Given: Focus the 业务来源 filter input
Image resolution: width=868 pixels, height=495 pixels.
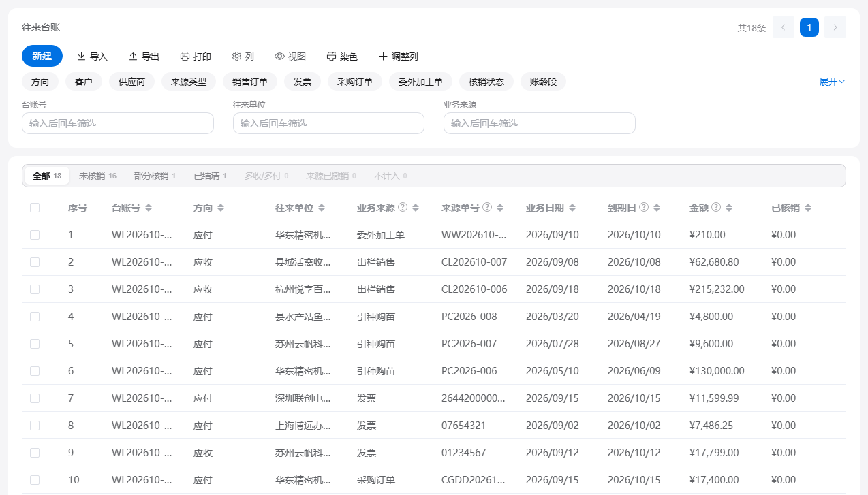Looking at the screenshot, I should click(x=540, y=123).
